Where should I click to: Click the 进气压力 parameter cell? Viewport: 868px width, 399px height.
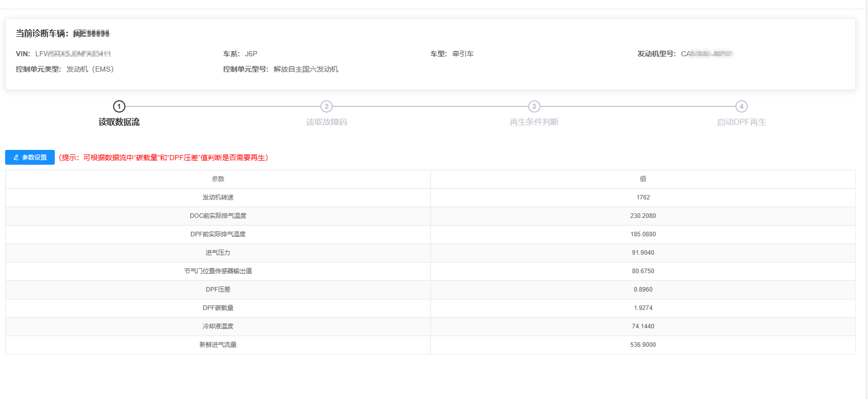[218, 253]
